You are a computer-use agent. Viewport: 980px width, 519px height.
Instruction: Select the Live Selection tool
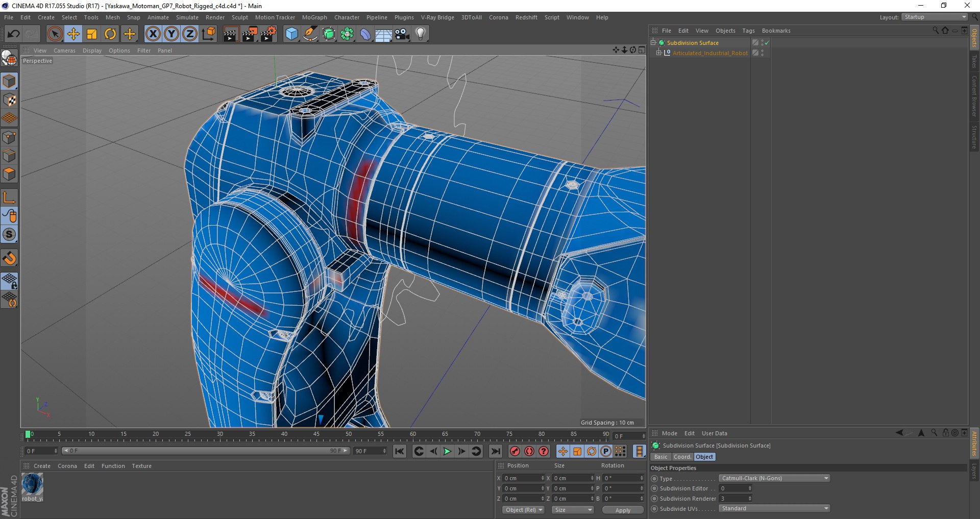click(x=55, y=34)
